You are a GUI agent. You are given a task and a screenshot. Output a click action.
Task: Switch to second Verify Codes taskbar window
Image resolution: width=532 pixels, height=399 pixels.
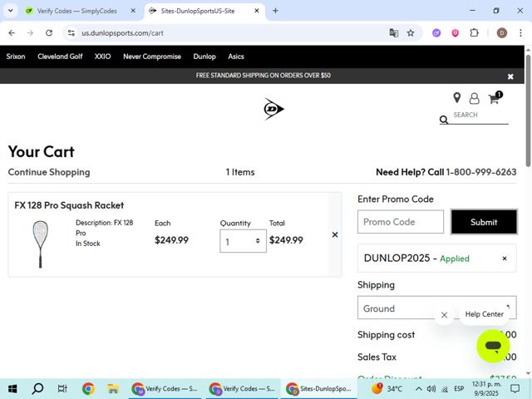click(242, 389)
